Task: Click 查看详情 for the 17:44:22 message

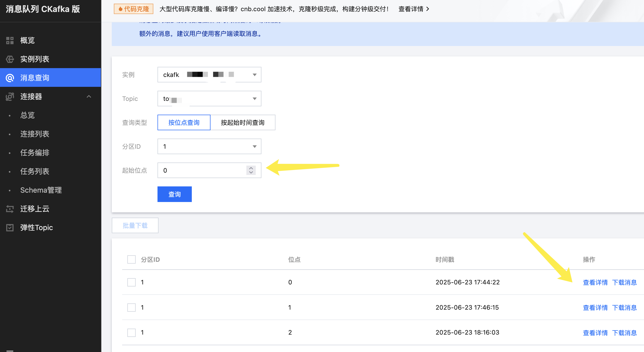Action: [x=595, y=282]
